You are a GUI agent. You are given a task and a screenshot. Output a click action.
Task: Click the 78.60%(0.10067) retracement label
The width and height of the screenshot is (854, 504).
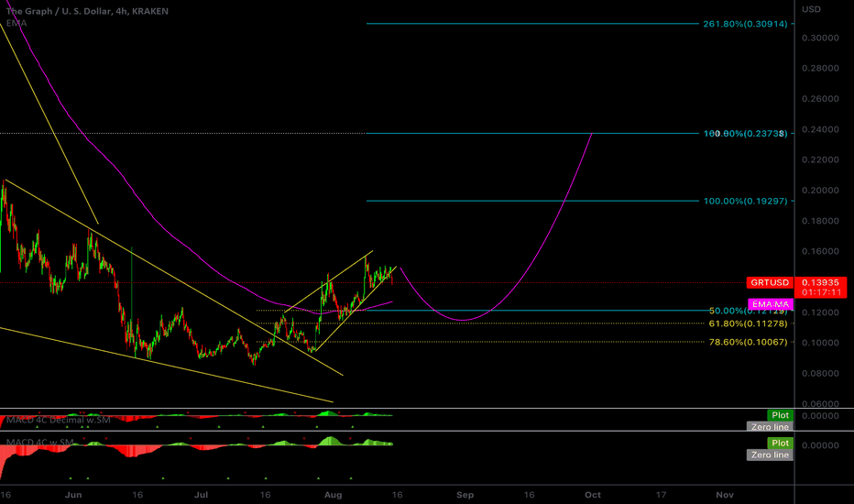748,342
